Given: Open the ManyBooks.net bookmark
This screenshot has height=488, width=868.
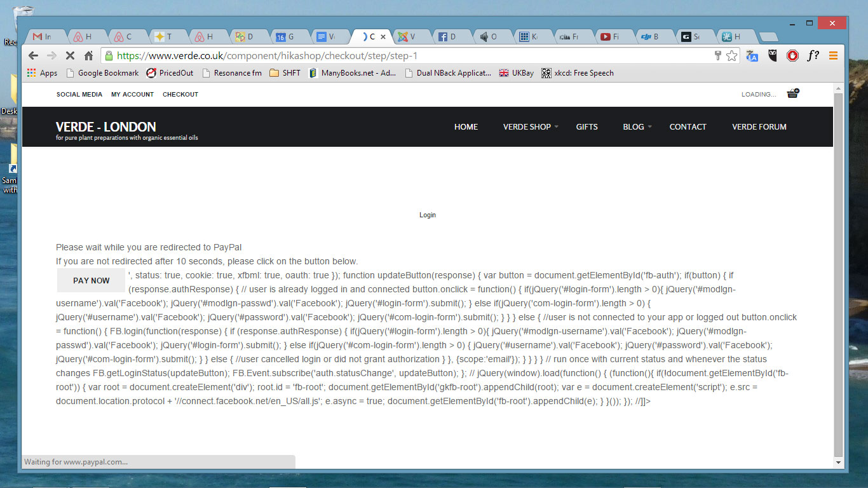Looking at the screenshot, I should coord(352,73).
